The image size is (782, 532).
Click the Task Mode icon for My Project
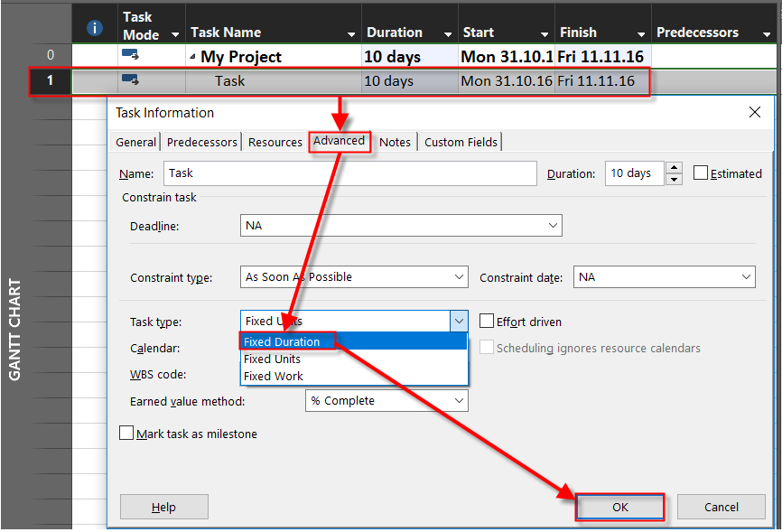coord(130,56)
